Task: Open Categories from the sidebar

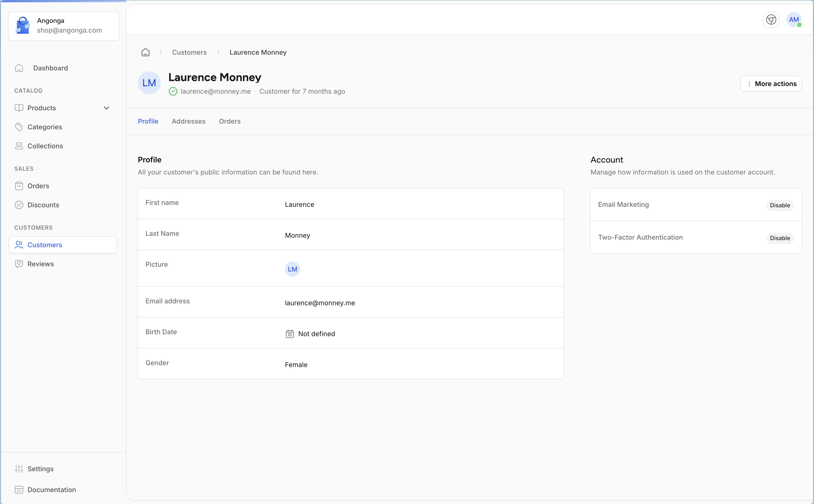Action: (x=45, y=127)
